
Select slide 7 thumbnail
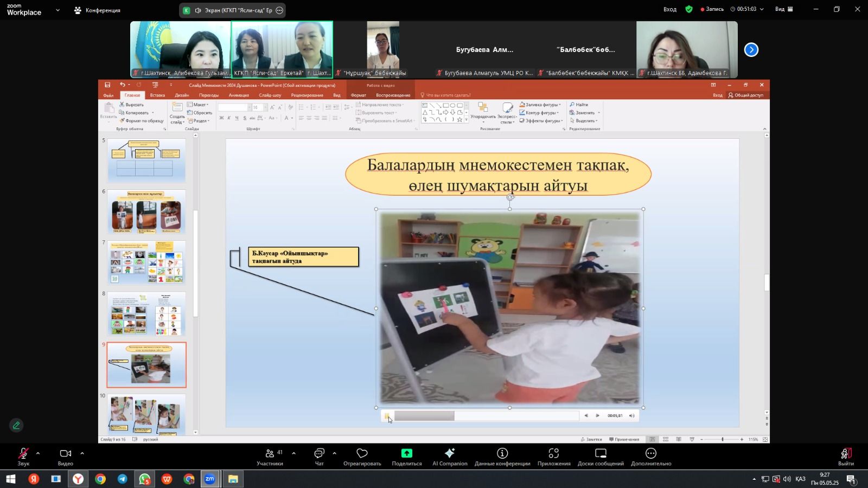pyautogui.click(x=146, y=262)
